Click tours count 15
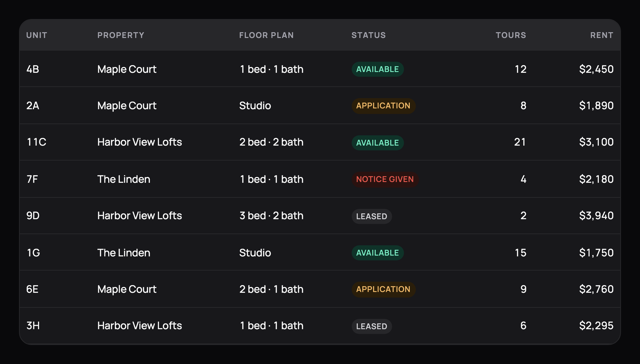Image resolution: width=640 pixels, height=364 pixels. coord(520,253)
